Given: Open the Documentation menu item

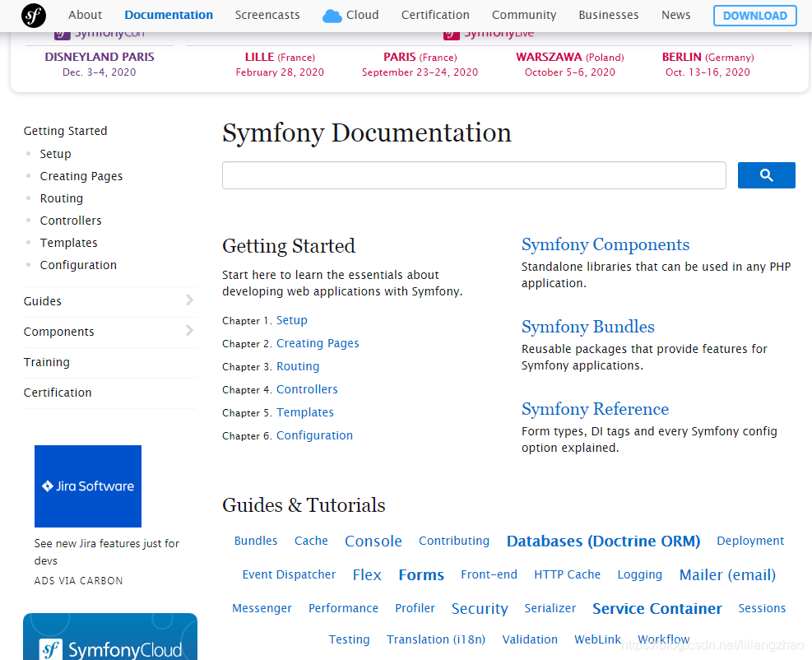Looking at the screenshot, I should 169,14.
